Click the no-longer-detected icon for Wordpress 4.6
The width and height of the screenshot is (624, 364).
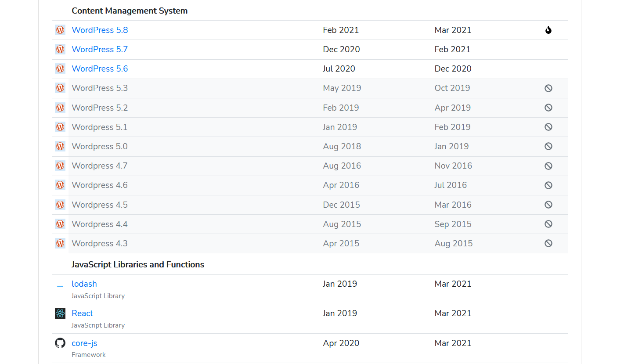tap(548, 185)
